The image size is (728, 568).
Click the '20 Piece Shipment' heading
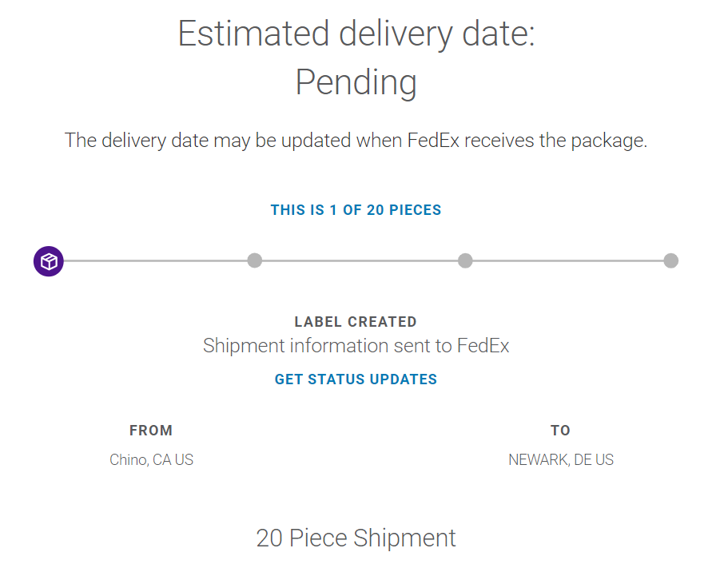356,538
